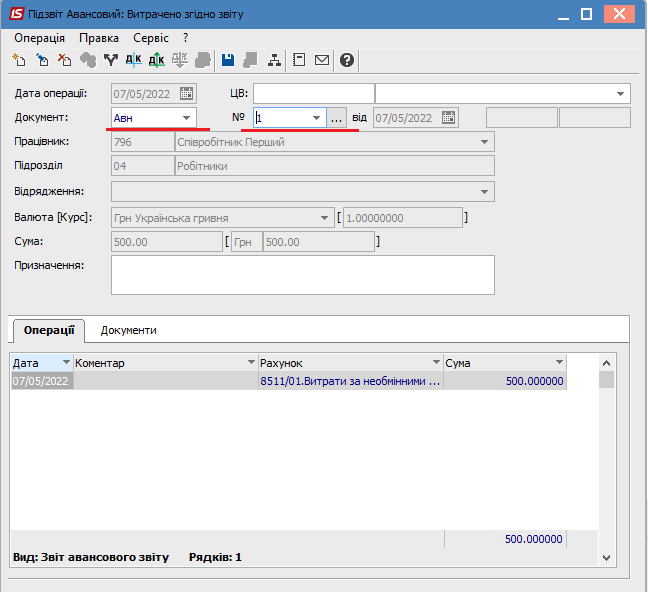This screenshot has width=648, height=592.
Task: Click the grayed blob icon before save
Action: tap(203, 60)
